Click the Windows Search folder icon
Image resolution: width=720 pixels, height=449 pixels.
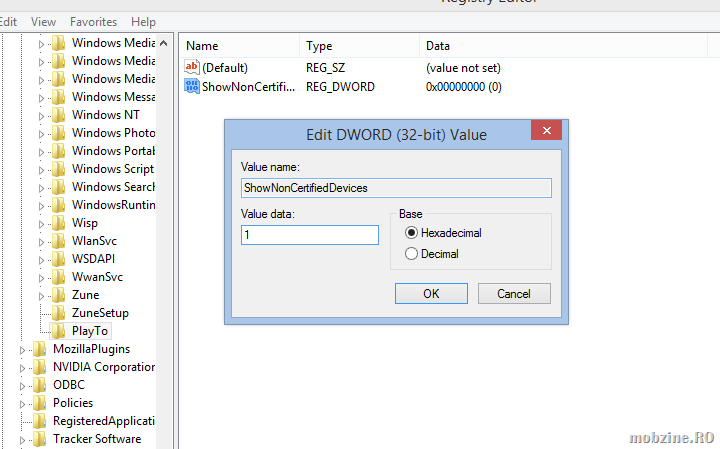(x=58, y=187)
